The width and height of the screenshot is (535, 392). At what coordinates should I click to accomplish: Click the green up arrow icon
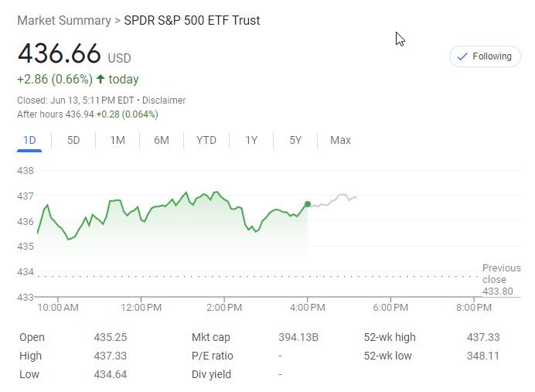tap(101, 80)
